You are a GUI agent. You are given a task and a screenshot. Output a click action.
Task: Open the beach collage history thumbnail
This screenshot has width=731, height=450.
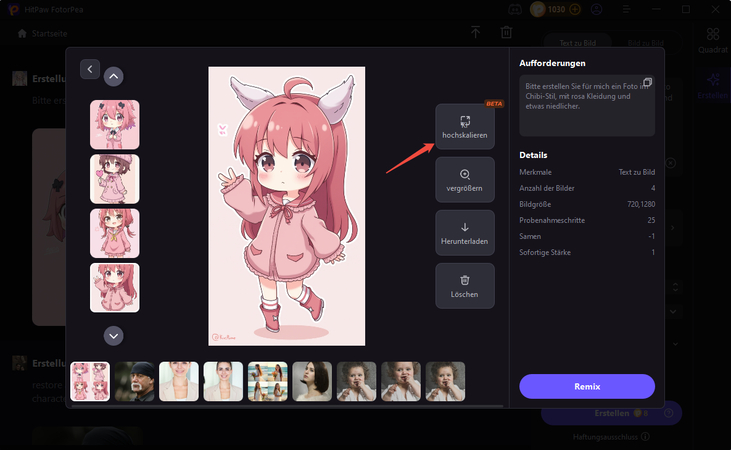pyautogui.click(x=268, y=381)
